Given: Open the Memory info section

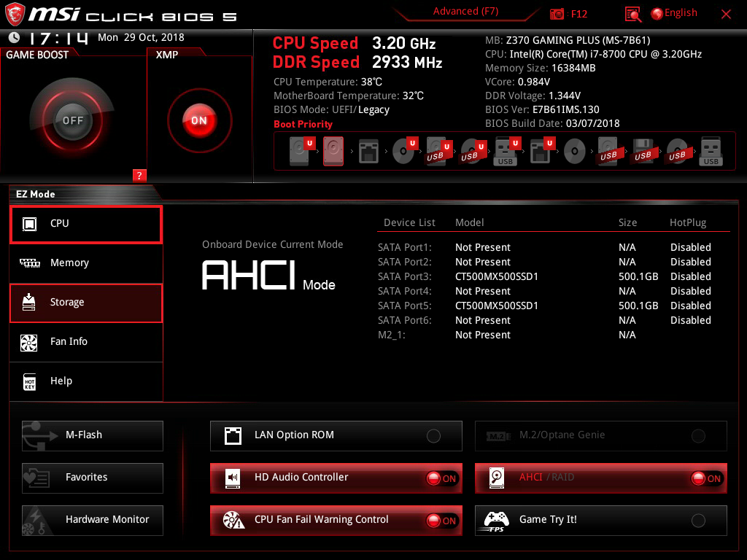Looking at the screenshot, I should 86,263.
